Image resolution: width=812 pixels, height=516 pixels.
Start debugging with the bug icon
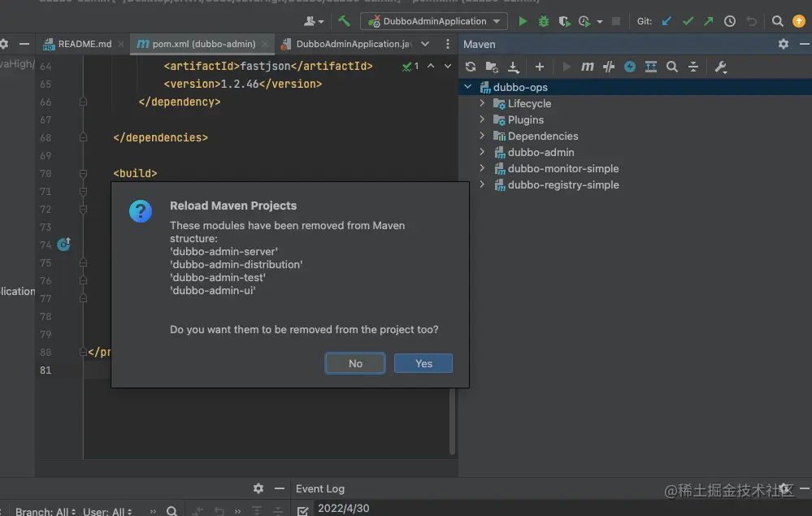click(543, 21)
